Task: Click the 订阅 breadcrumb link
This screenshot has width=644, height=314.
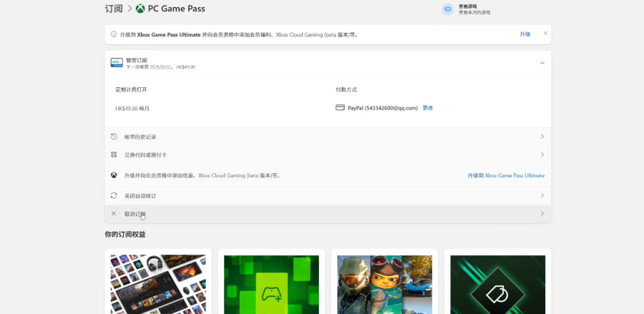Action: coord(114,9)
